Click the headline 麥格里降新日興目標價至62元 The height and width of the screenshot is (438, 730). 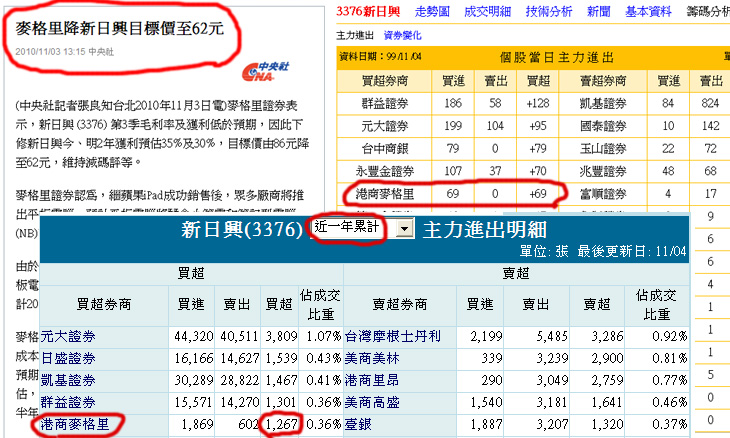(120, 29)
